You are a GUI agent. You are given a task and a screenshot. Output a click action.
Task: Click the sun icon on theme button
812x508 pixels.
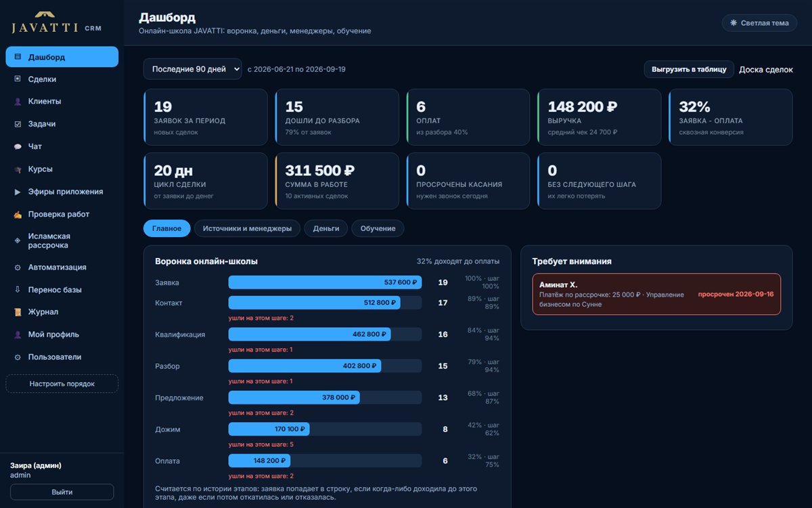coord(734,23)
